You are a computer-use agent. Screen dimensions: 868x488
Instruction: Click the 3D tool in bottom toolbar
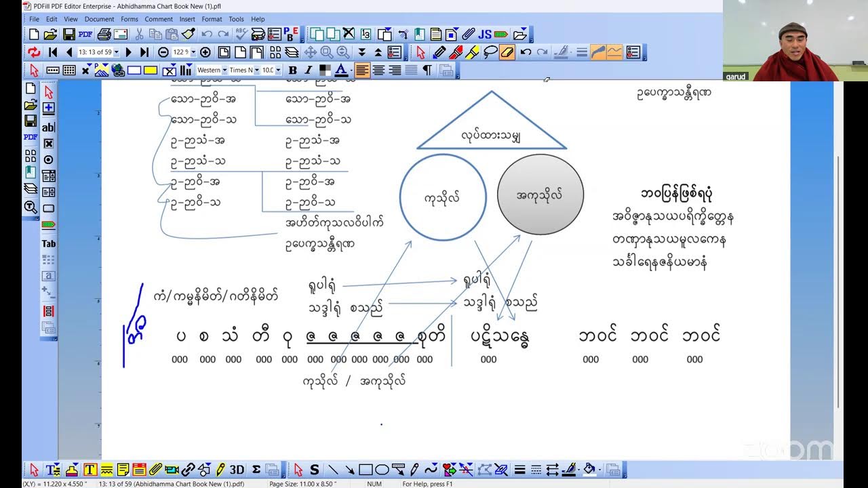point(237,470)
